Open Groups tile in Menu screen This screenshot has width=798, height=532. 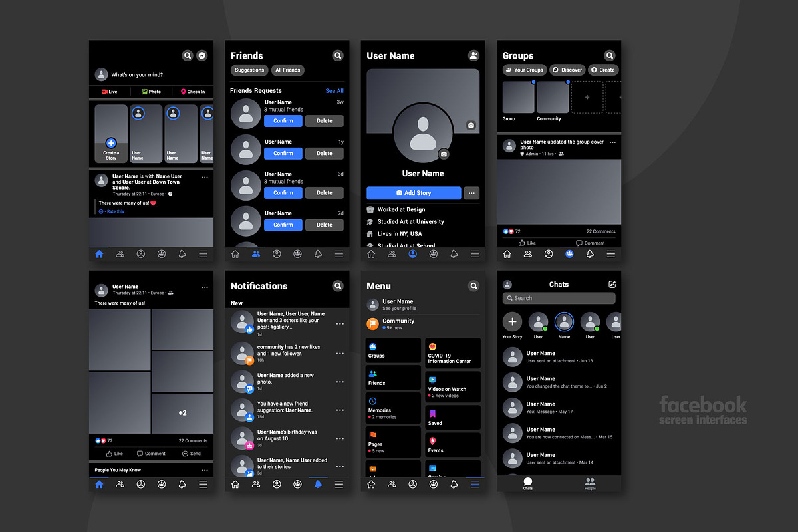click(x=393, y=350)
